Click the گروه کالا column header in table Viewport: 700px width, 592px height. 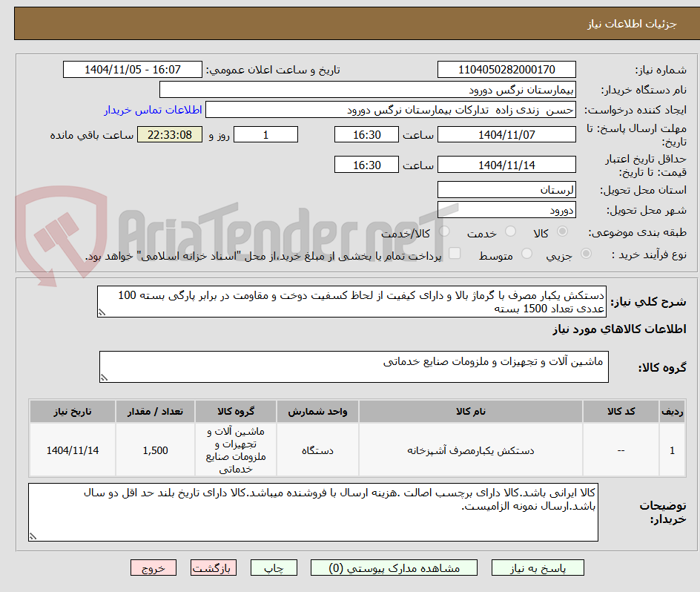(236, 412)
